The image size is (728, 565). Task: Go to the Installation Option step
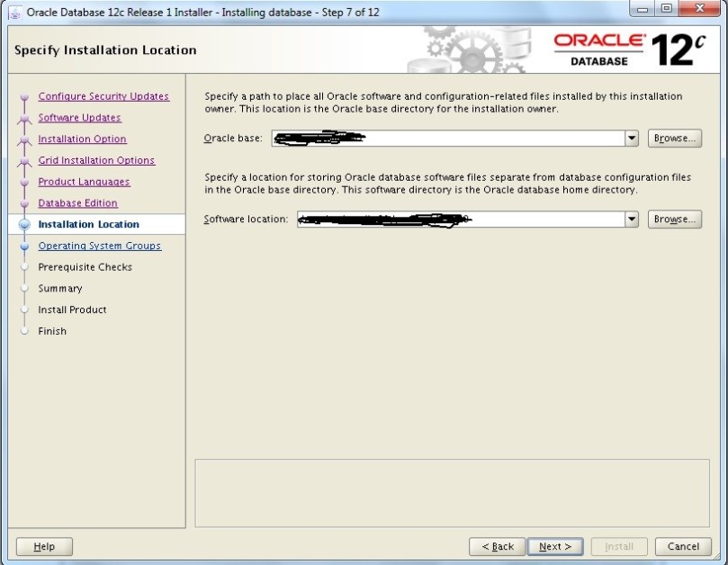(x=82, y=139)
